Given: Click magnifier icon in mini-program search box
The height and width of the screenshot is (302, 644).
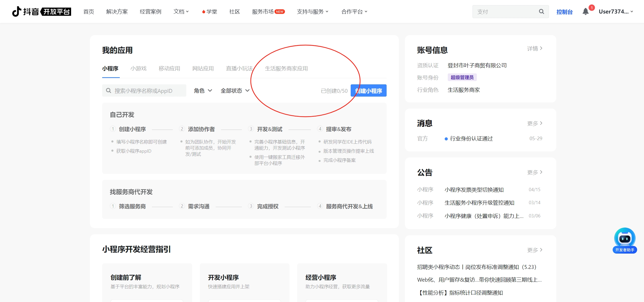Looking at the screenshot, I should [x=109, y=90].
